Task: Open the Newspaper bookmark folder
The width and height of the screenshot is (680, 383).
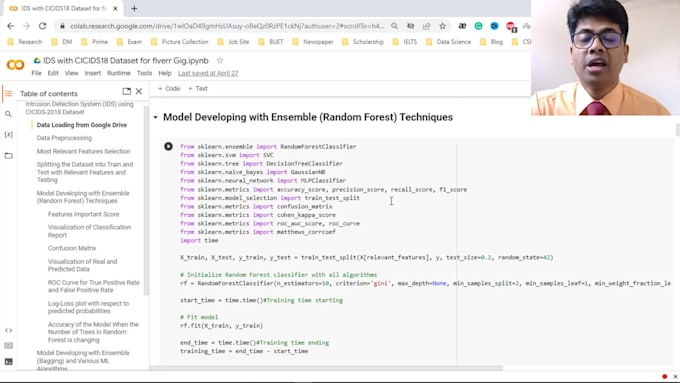Action: (313, 42)
